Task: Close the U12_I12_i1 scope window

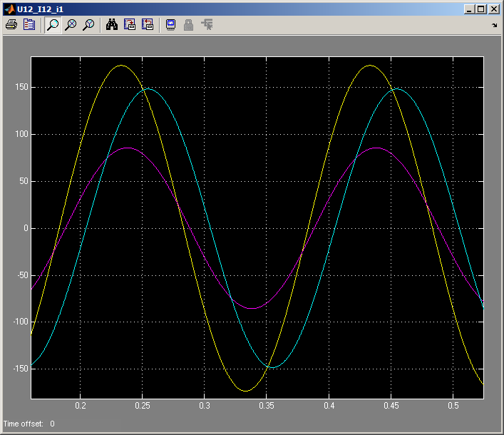Action: click(494, 9)
